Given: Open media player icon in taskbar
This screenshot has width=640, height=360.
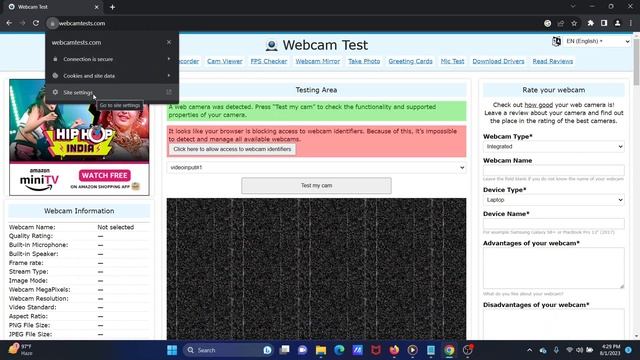Looking at the screenshot, I should (412, 350).
